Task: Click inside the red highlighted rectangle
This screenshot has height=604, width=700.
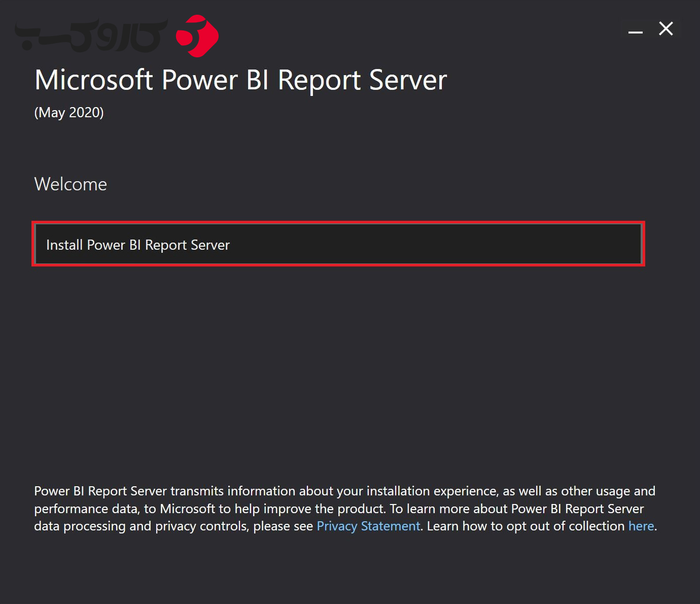Action: pyautogui.click(x=339, y=245)
